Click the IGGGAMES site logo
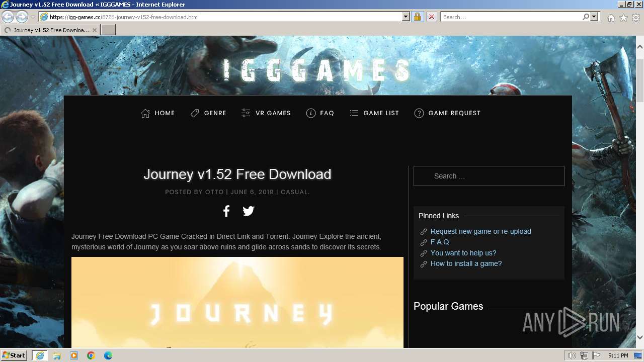This screenshot has height=362, width=644. click(317, 70)
